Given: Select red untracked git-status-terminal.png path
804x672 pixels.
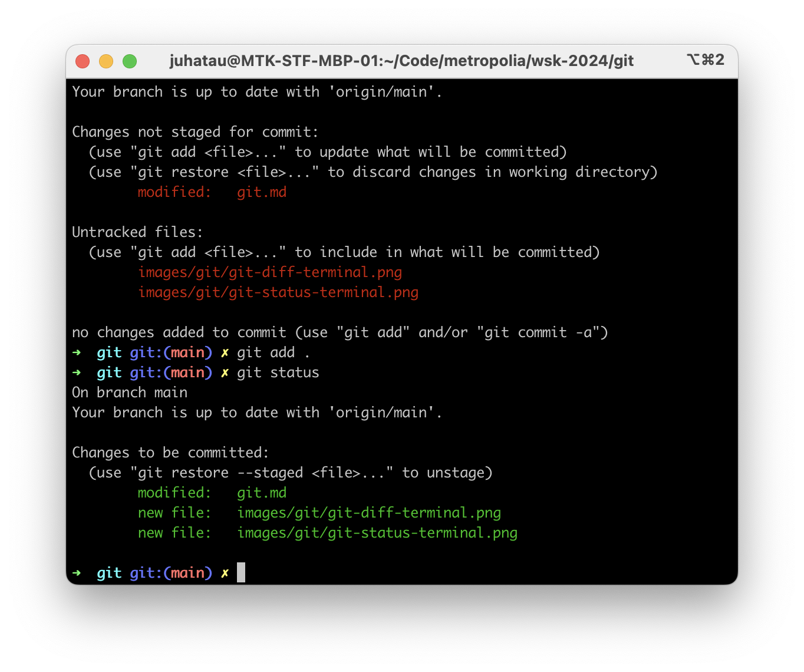Looking at the screenshot, I should (278, 292).
